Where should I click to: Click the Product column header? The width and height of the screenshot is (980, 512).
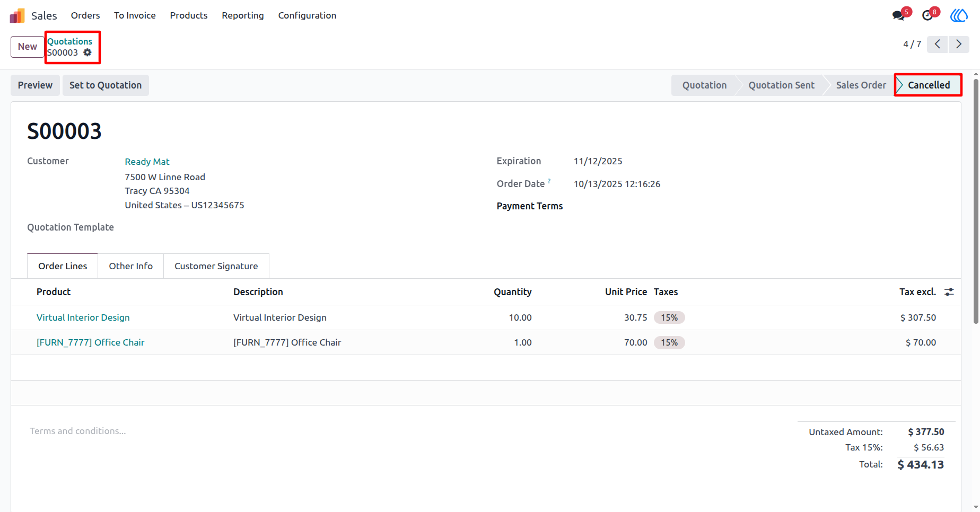(x=54, y=292)
